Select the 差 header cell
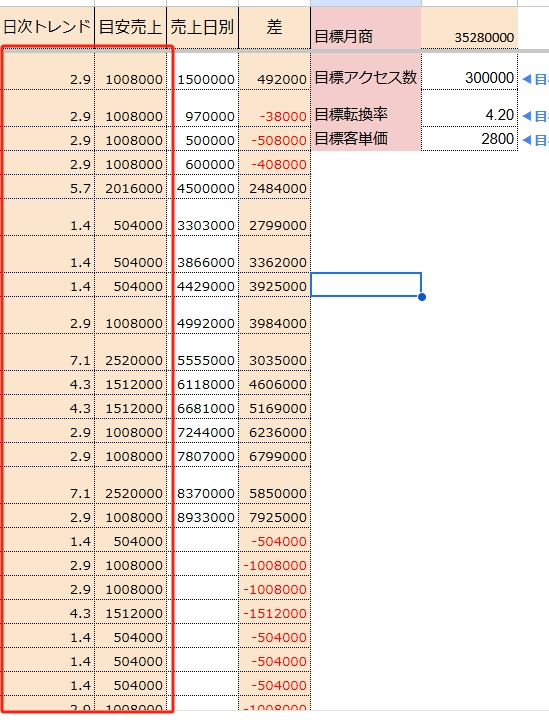Viewport: 549px width, 720px height. (274, 28)
